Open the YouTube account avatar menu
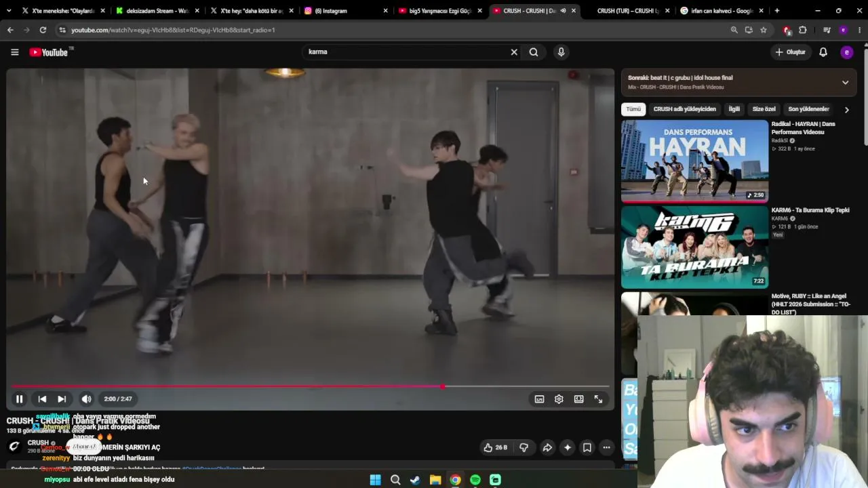 click(846, 52)
